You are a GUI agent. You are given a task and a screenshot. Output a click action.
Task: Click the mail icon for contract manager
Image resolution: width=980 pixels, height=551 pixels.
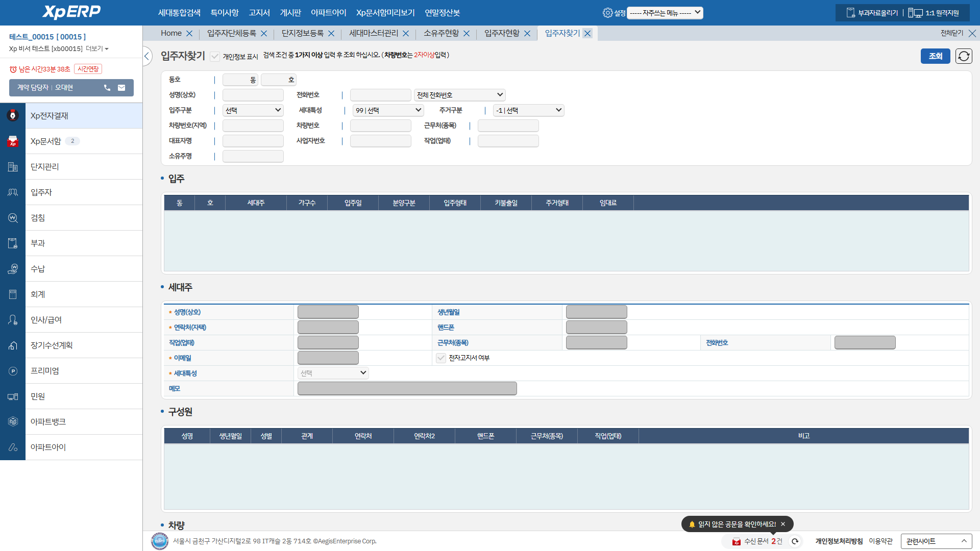point(121,88)
